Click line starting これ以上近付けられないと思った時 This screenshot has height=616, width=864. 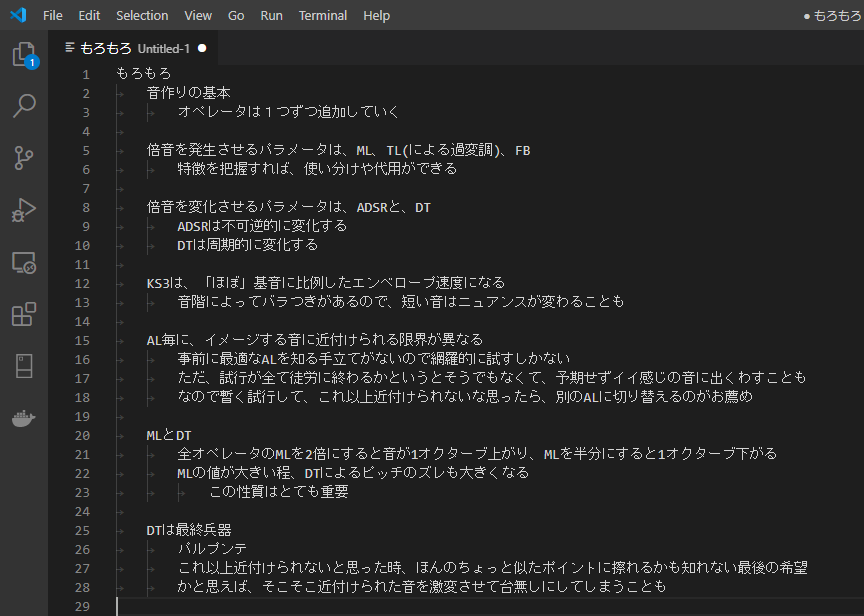coord(493,568)
